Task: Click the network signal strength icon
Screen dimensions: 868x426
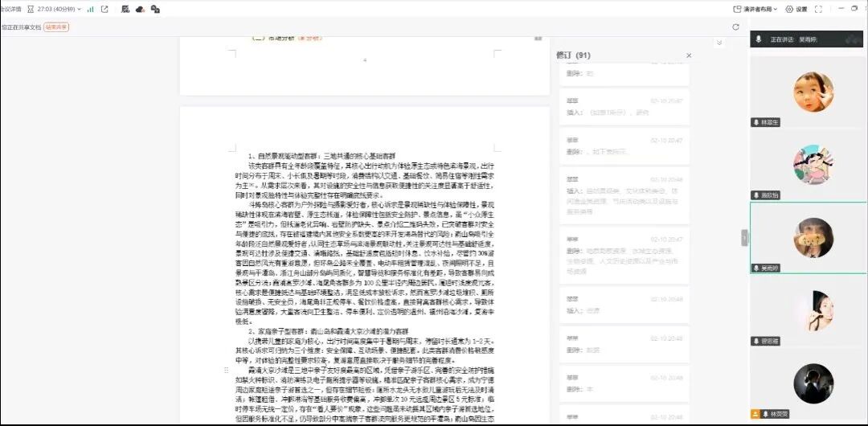Action: click(90, 9)
